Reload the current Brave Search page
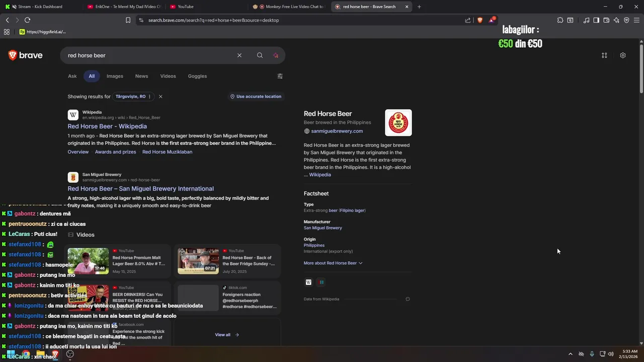The image size is (644, 362). click(27, 20)
